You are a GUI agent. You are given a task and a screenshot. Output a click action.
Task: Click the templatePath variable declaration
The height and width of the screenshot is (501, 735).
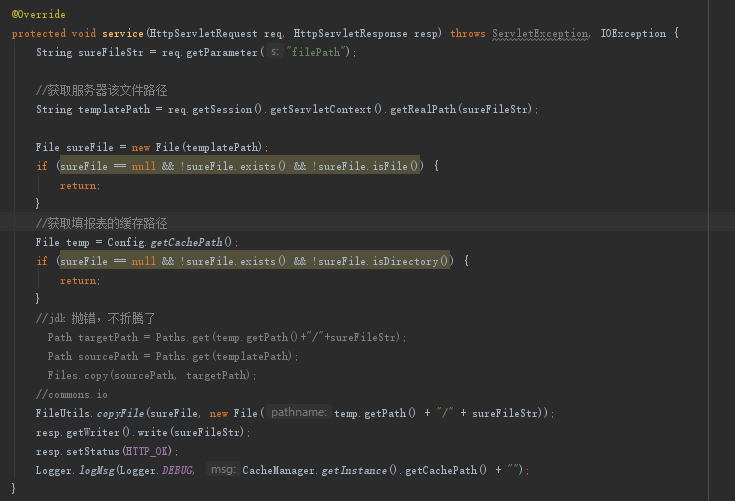pos(114,109)
